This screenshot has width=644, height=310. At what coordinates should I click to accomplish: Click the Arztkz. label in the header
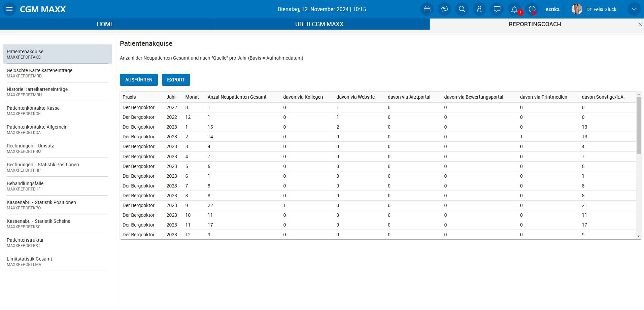coord(553,9)
